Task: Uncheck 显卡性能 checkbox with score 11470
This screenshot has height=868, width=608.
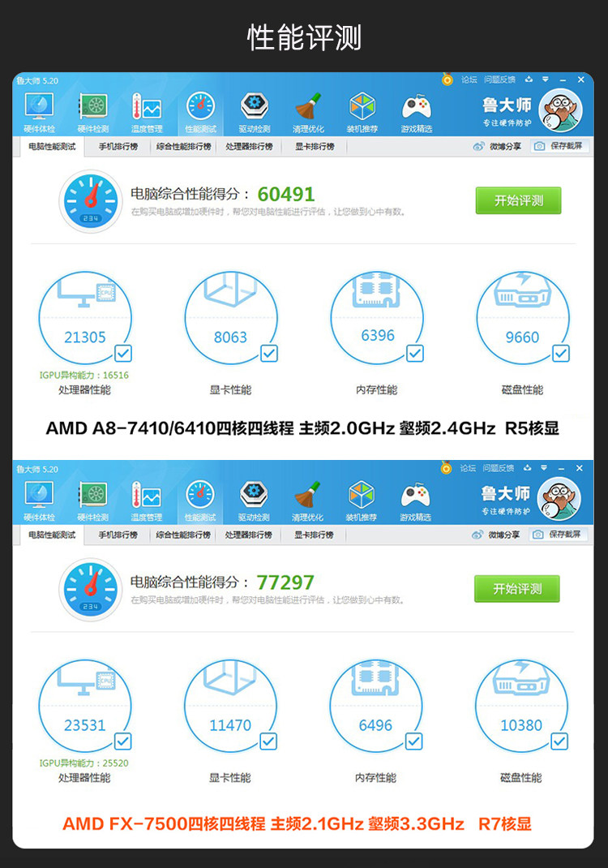Action: tap(268, 741)
